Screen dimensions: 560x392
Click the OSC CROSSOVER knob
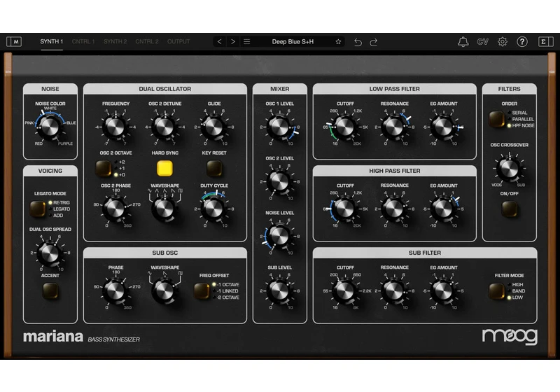510,169
